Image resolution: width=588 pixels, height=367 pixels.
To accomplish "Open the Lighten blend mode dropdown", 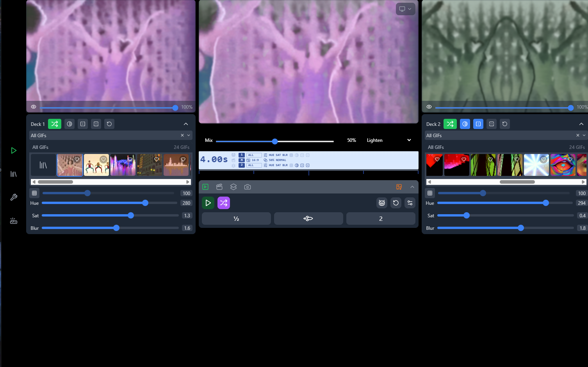I will [388, 140].
